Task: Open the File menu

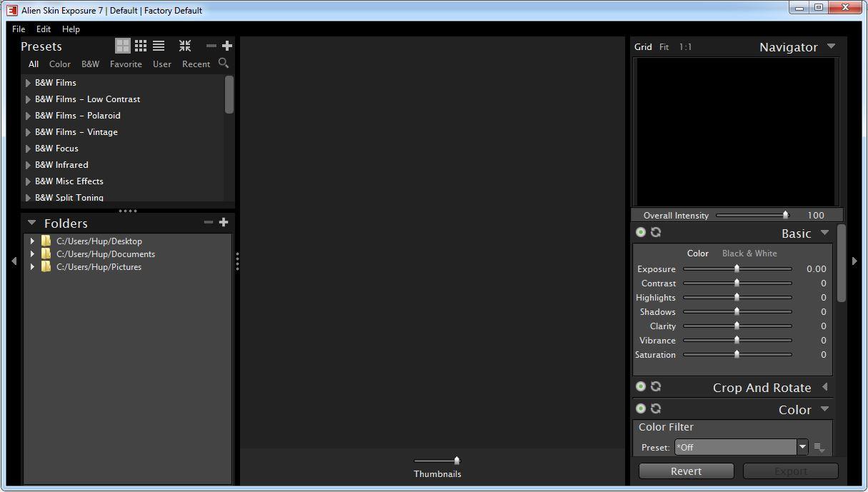Action: (x=19, y=29)
